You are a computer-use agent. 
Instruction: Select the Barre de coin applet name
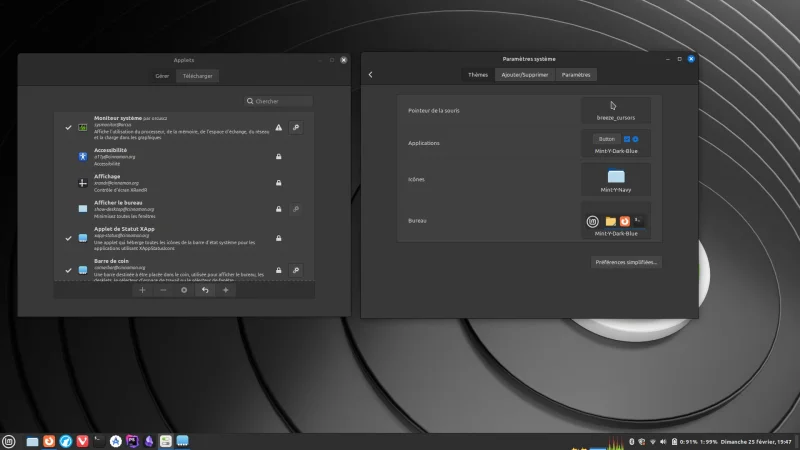111,261
